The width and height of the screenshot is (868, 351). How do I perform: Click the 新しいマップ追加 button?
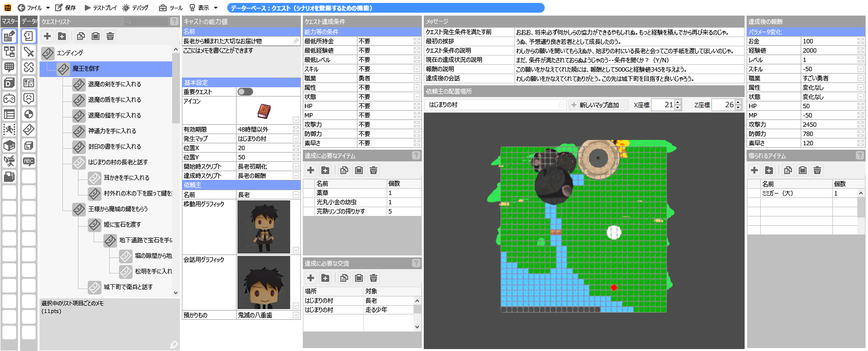click(x=598, y=105)
